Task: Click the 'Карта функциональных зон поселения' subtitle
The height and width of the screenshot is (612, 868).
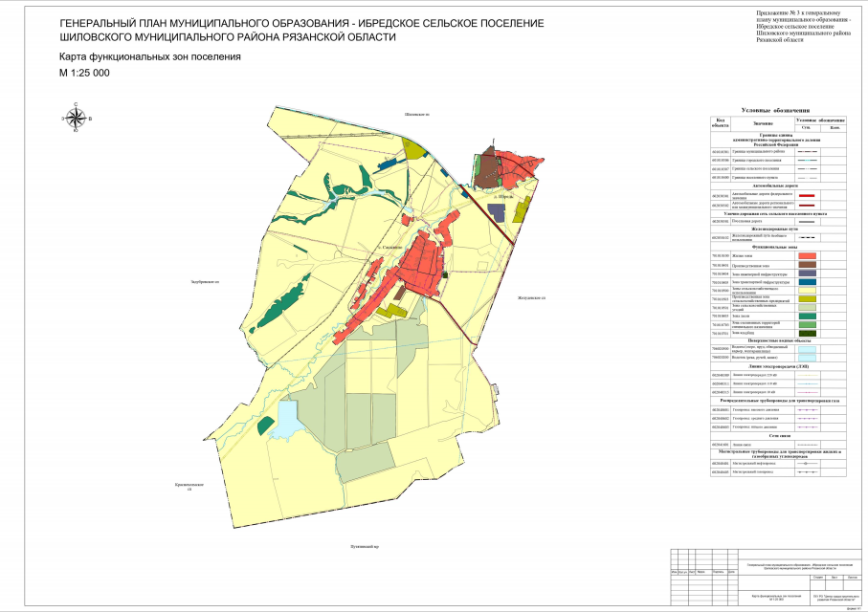Action: coord(149,56)
